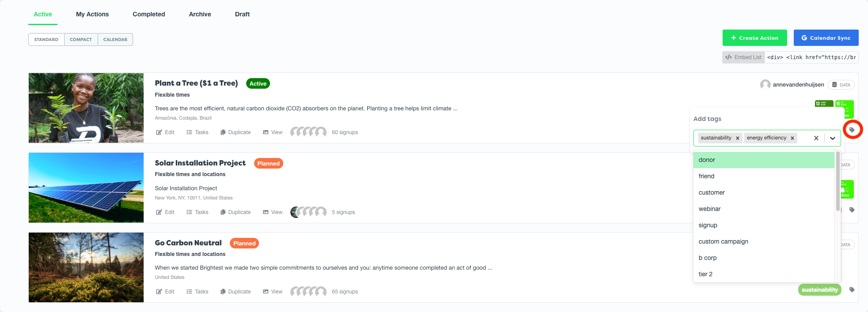The image size is (868, 312).
Task: Open Tasks for Plant a Tree
Action: 197,132
